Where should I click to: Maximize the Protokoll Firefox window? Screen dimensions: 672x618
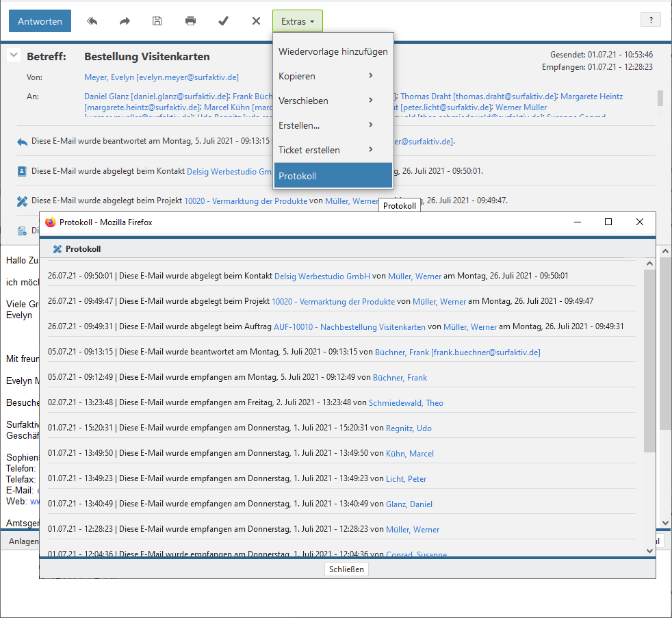pyautogui.click(x=608, y=222)
